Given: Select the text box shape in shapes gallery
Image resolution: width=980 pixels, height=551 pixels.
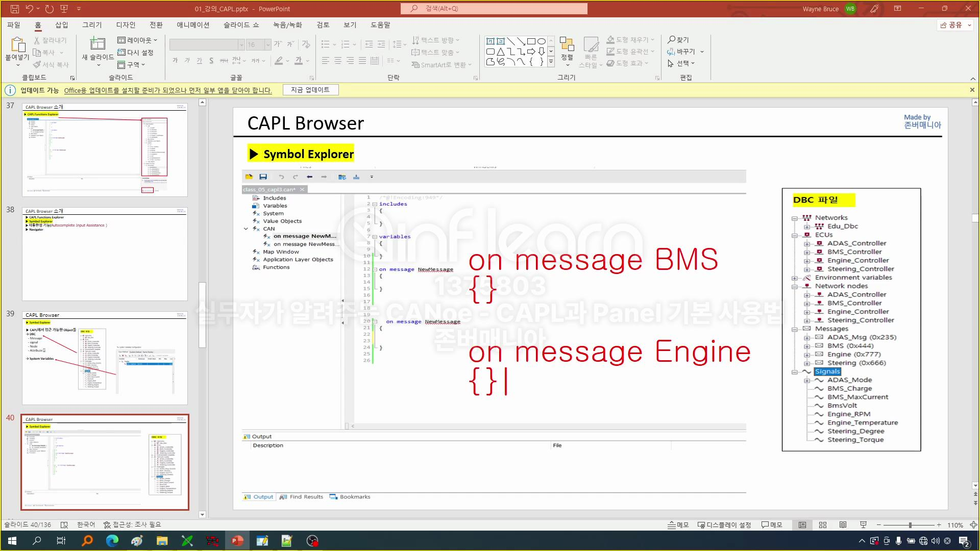Looking at the screenshot, I should 491,41.
